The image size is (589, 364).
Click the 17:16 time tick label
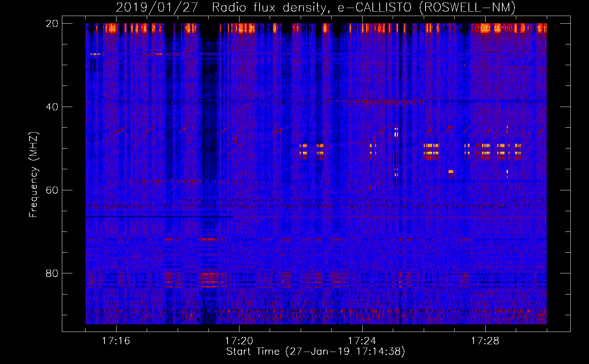[x=116, y=341]
